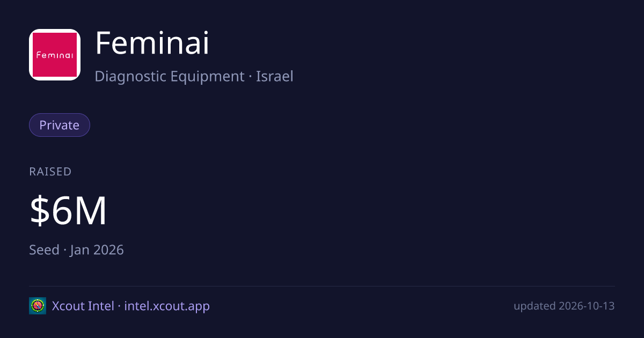The height and width of the screenshot is (338, 644).
Task: Click dot separator after Xcout Intel
Action: pos(119,306)
